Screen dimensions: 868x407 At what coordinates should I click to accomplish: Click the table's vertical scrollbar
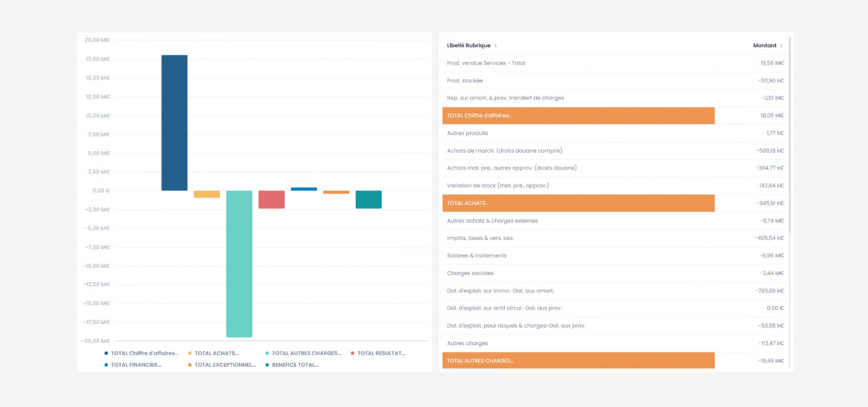pyautogui.click(x=790, y=136)
